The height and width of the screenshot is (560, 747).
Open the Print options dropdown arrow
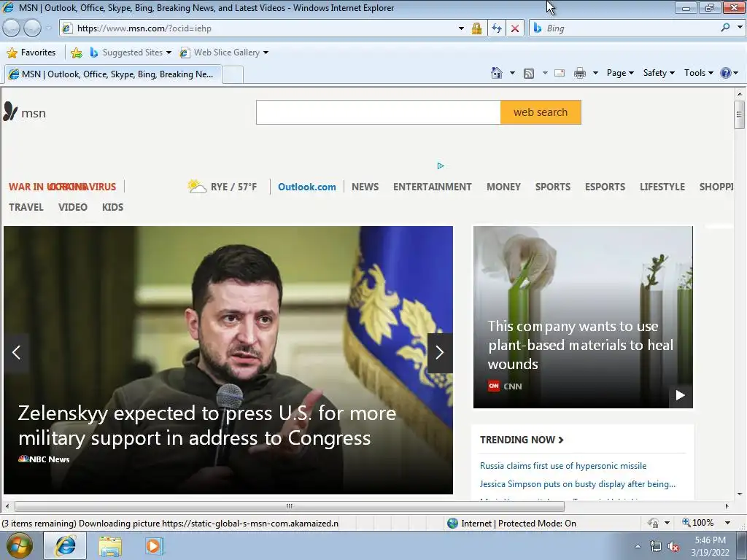pyautogui.click(x=595, y=74)
